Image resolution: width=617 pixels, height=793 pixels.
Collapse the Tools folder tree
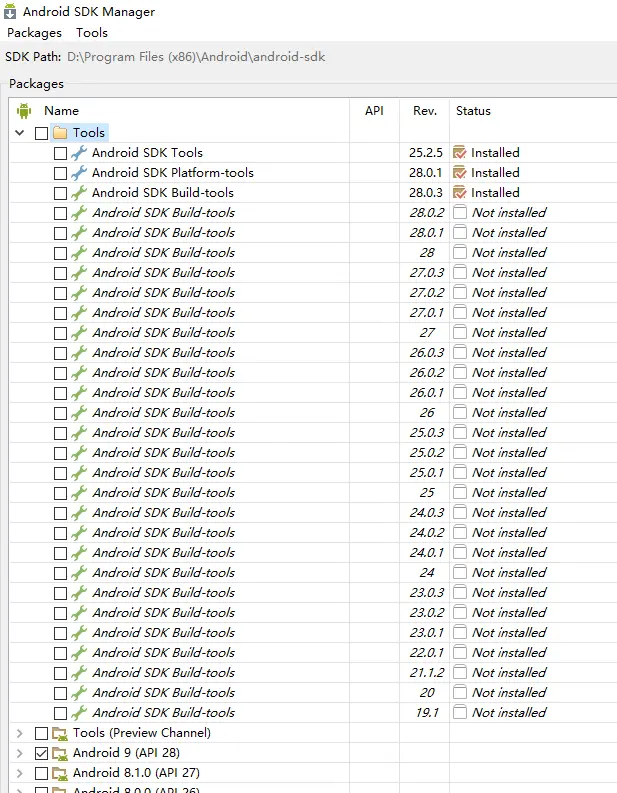20,133
